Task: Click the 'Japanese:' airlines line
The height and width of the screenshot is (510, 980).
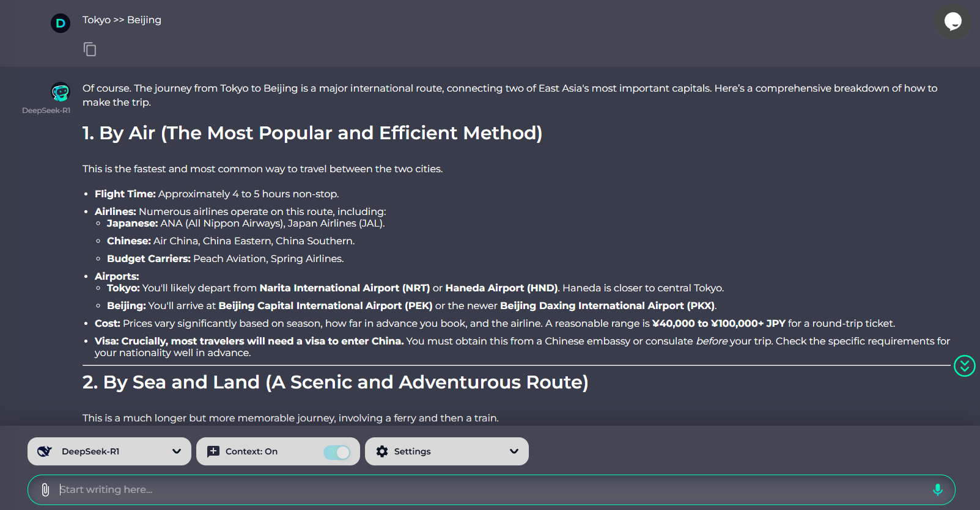Action: (x=246, y=224)
